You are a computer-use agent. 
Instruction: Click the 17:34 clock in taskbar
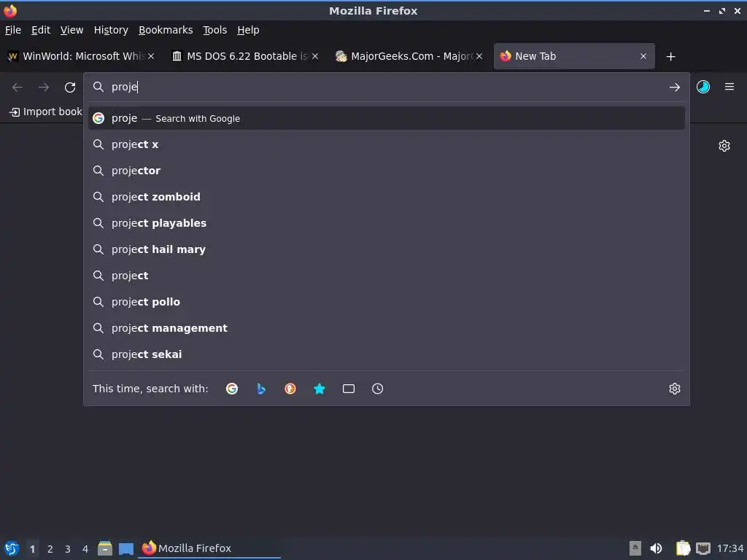(729, 548)
